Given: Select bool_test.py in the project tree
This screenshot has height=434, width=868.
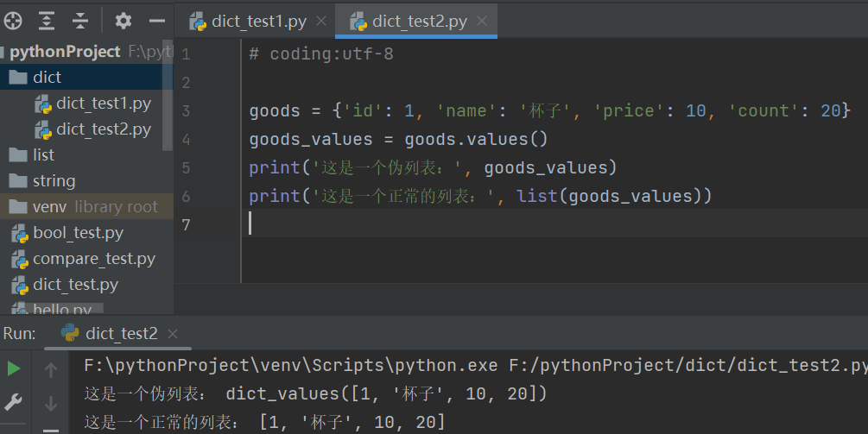Looking at the screenshot, I should coord(78,233).
